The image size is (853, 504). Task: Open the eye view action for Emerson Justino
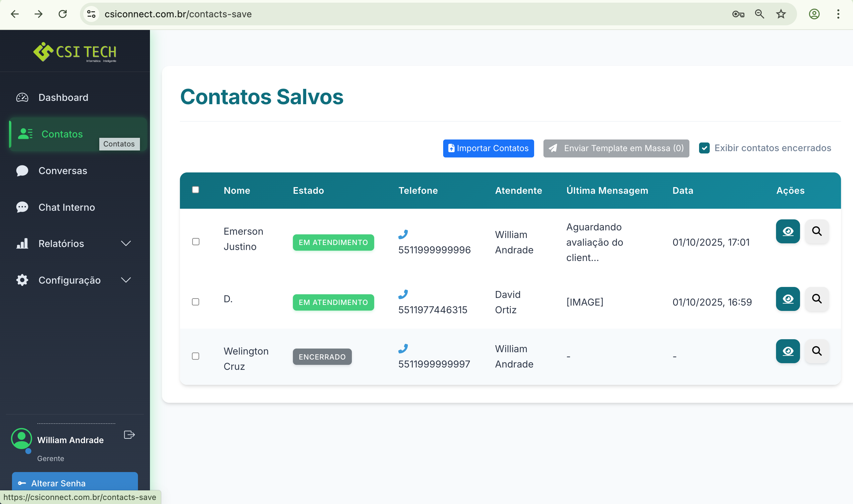[x=788, y=232]
